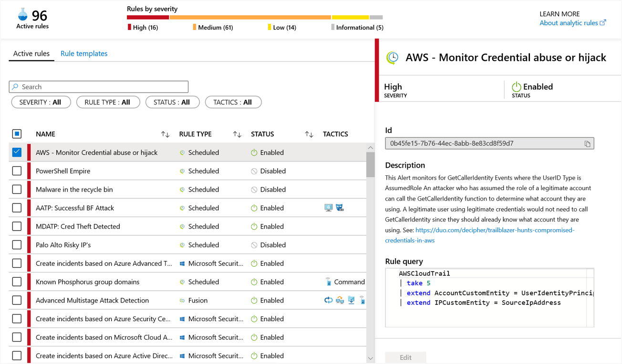Open the TACTICS filter dropdown

point(233,102)
